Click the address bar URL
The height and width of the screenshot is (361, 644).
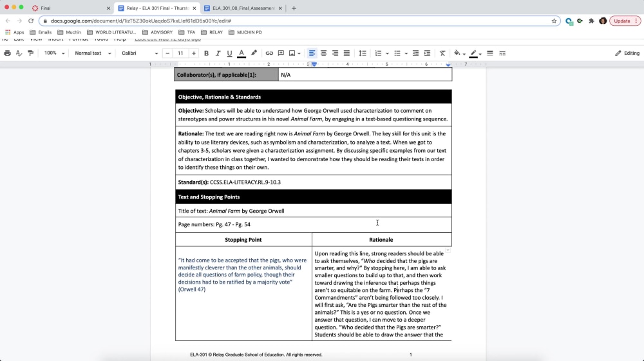tap(141, 21)
